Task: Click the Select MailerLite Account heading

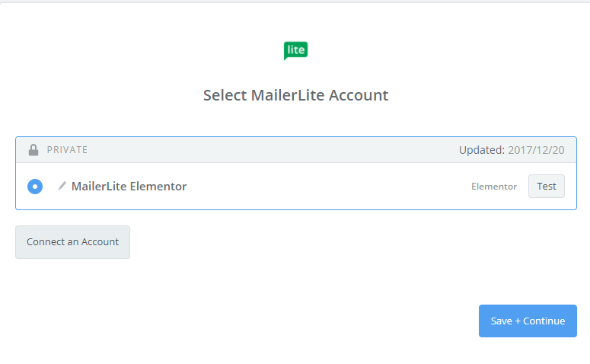Action: 295,95
